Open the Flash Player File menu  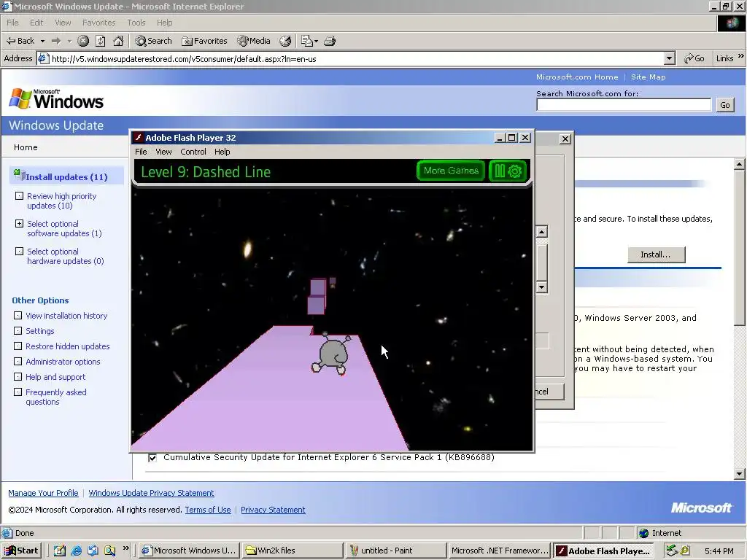[141, 152]
